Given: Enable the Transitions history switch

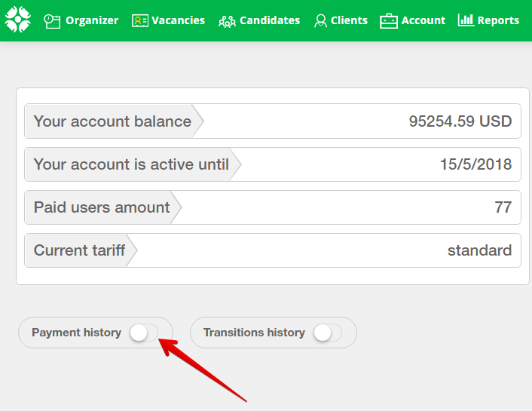Looking at the screenshot, I should [327, 333].
